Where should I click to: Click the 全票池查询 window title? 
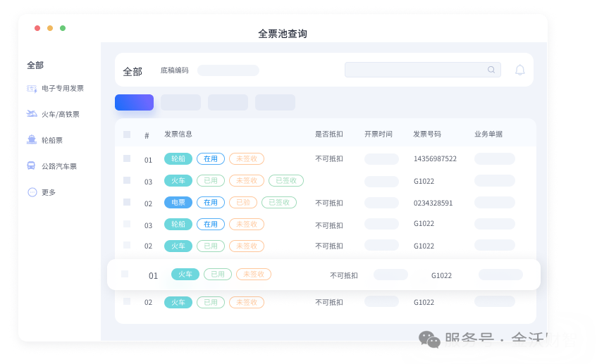[283, 34]
